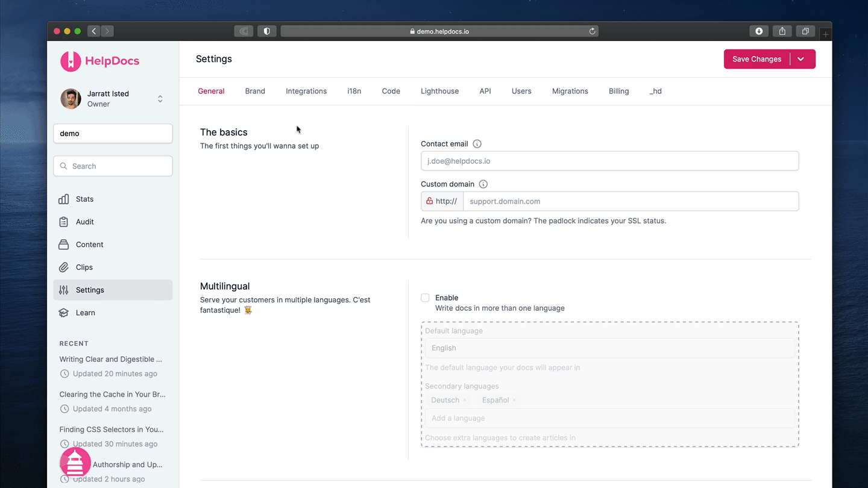Open recent article Clearing the Cache
This screenshot has width=868, height=488.
click(113, 395)
